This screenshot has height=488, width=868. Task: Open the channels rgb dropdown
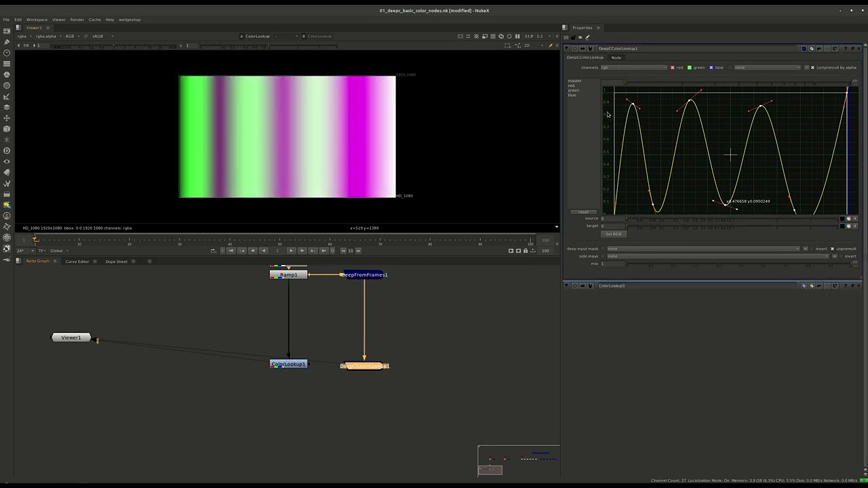[x=634, y=68]
